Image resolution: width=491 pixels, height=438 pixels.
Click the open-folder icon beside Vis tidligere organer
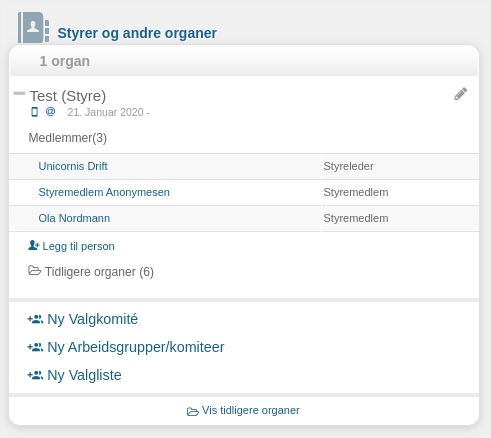[x=193, y=411]
